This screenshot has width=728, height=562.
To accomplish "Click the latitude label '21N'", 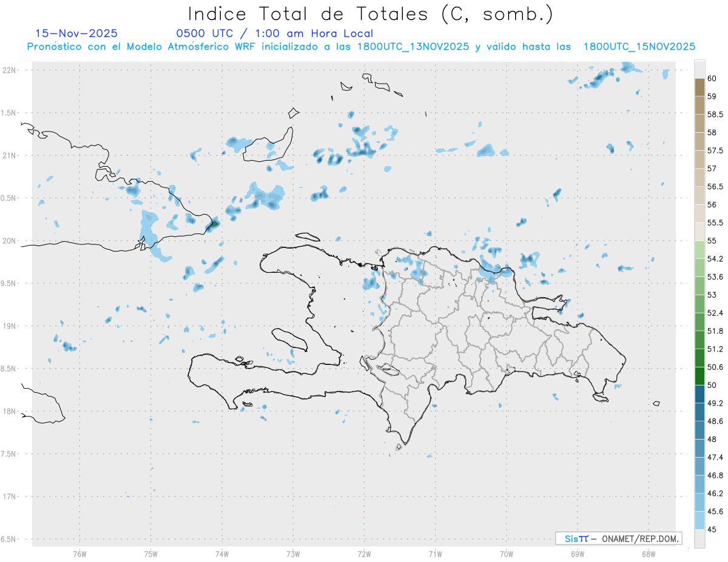I will click(x=9, y=155).
